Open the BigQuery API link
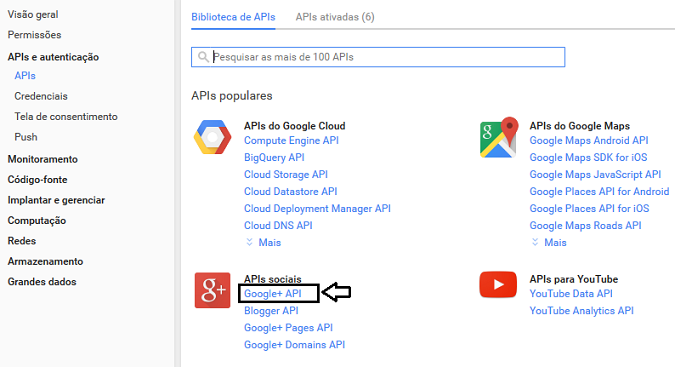Image resolution: width=675 pixels, height=367 pixels. click(x=274, y=157)
